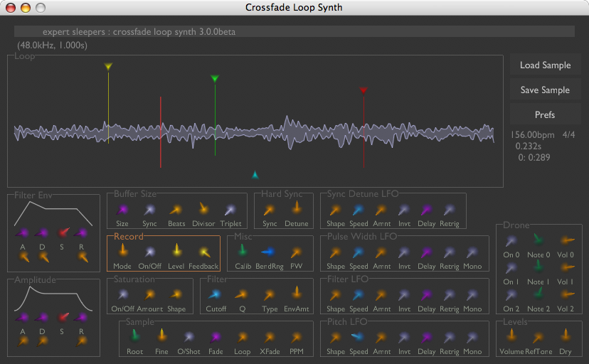
Task: Click the Sample Loop knob
Action: coord(242,338)
